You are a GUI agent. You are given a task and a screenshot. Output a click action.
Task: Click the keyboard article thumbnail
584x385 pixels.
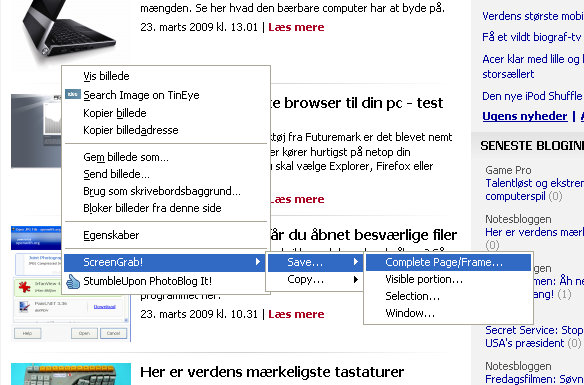coord(71,374)
